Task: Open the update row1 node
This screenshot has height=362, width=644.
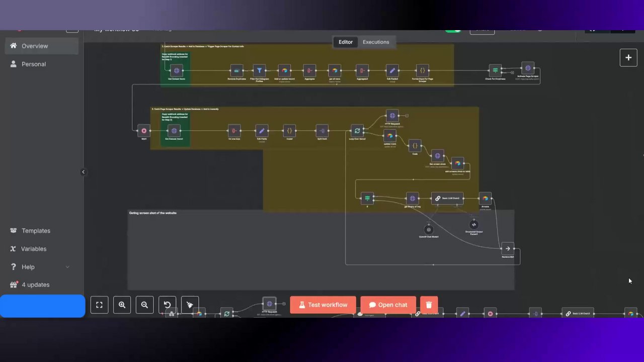Action: tap(390, 136)
